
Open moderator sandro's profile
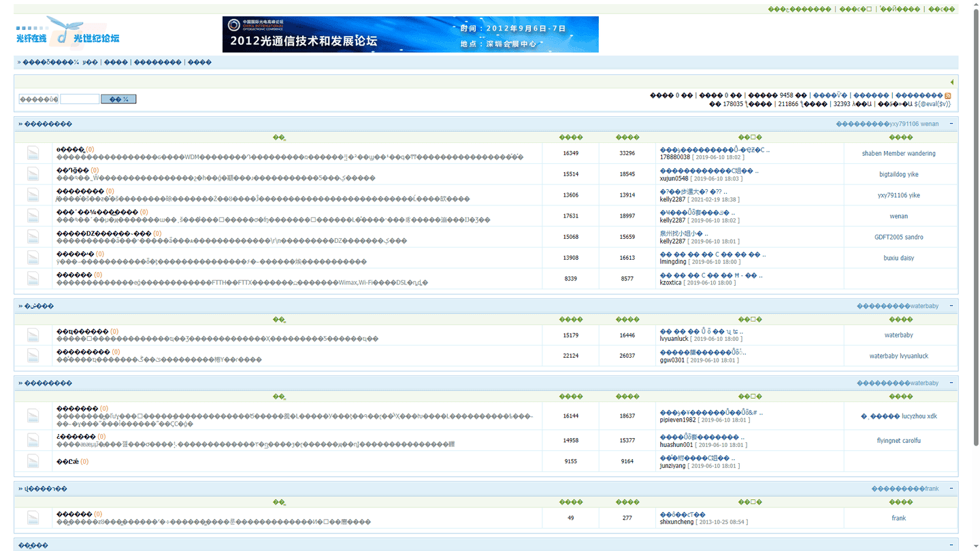(x=914, y=237)
